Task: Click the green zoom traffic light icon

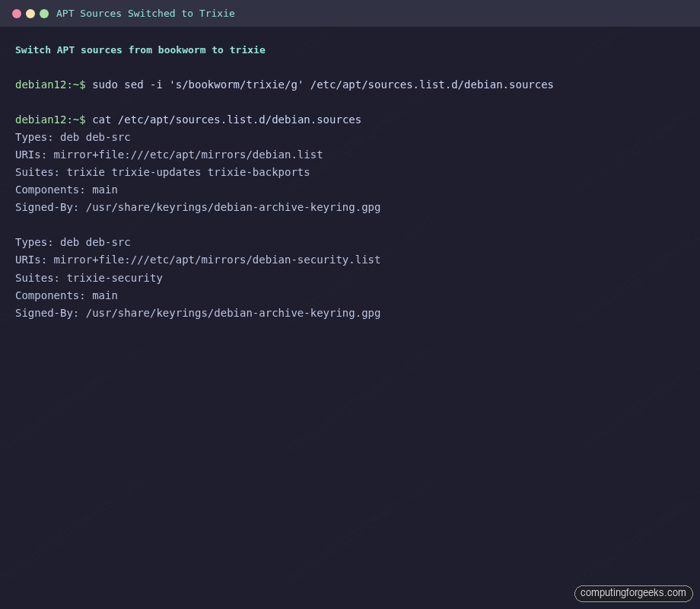Action: tap(44, 13)
